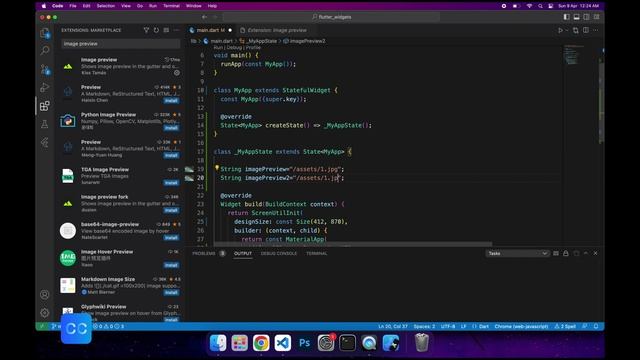
Task: Click the editor horizontal scrollbar
Action: point(353,244)
